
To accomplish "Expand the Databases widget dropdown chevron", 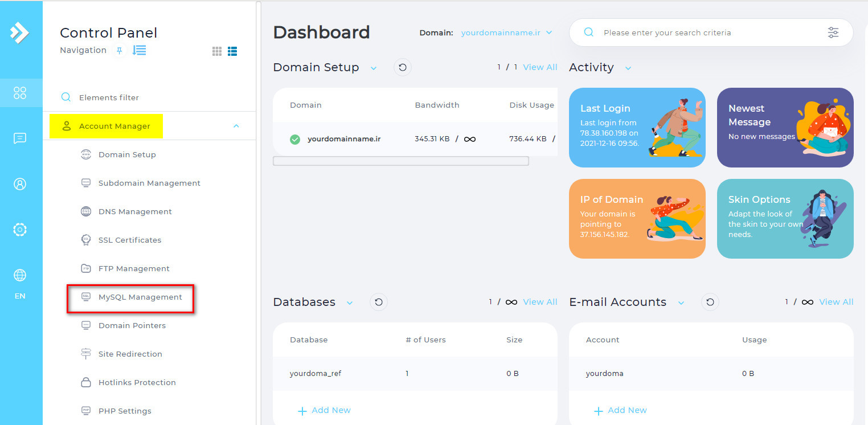I will [x=350, y=303].
